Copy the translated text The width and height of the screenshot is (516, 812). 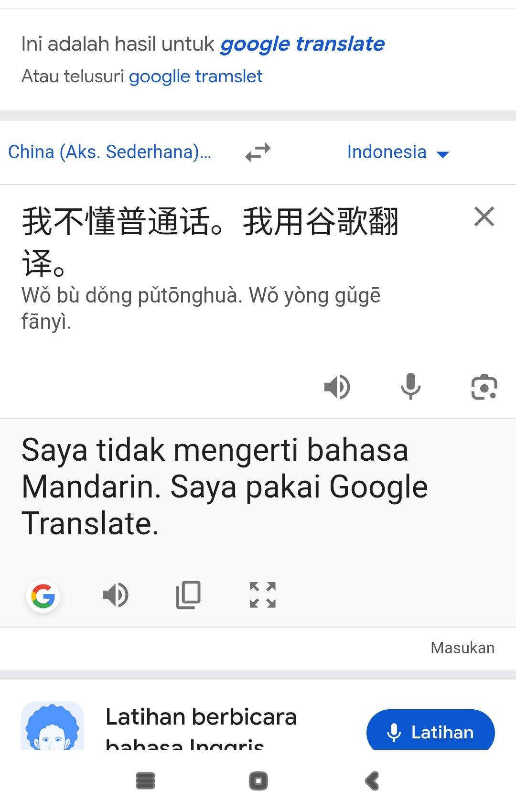tap(189, 595)
